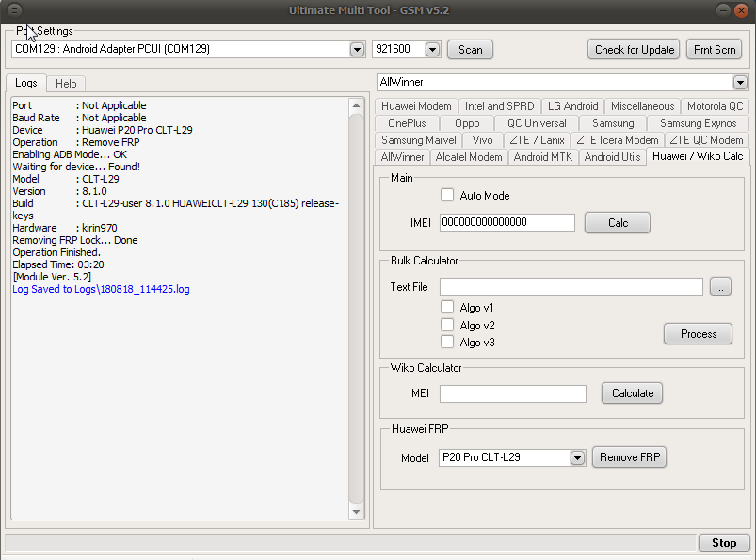Screen dimensions: 756x560
Task: Check the Algo v1 option
Action: (447, 307)
